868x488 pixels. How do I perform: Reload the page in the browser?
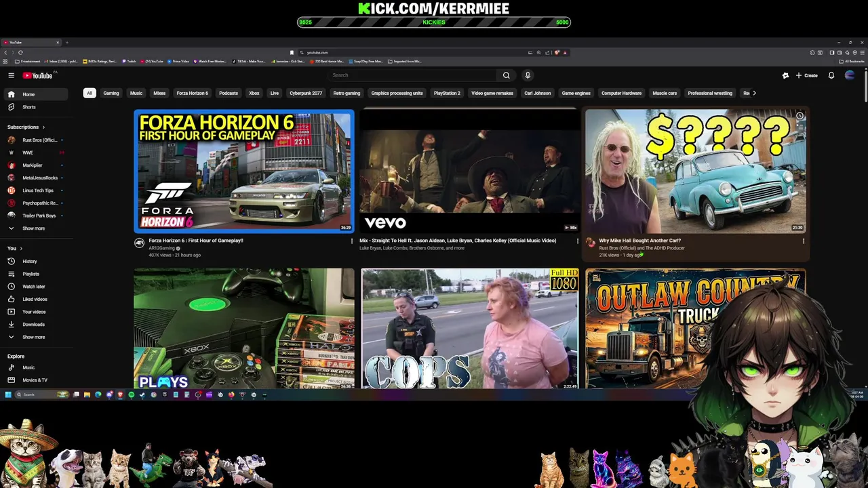20,52
